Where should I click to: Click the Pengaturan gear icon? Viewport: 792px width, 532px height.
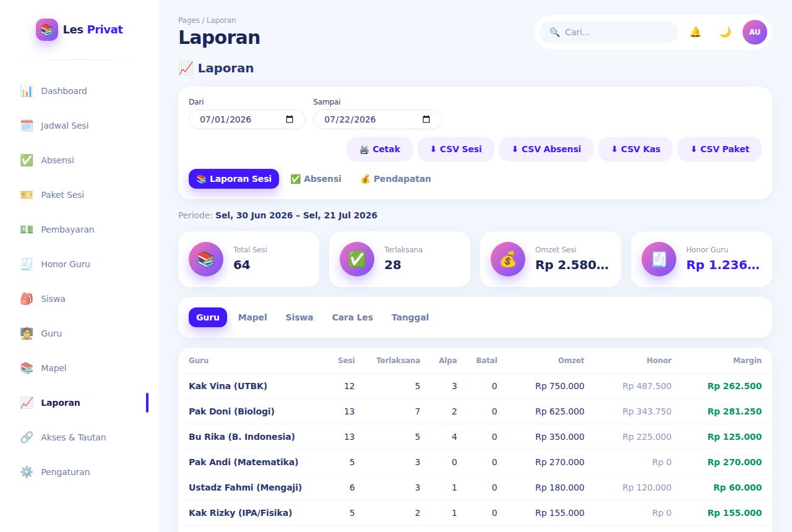tap(27, 472)
